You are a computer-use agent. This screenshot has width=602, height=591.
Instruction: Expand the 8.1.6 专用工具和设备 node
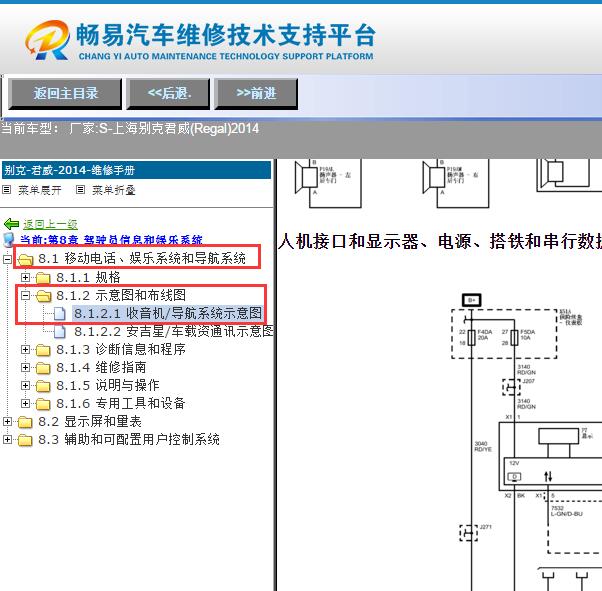(x=25, y=404)
